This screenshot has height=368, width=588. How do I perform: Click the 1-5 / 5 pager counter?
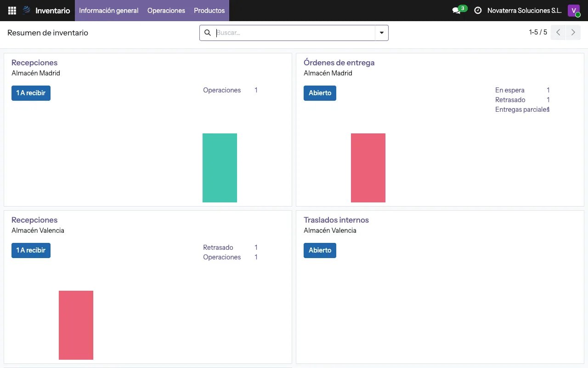pyautogui.click(x=538, y=32)
